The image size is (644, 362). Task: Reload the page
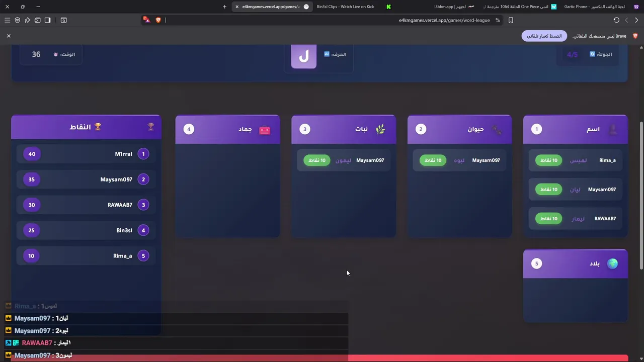click(x=616, y=20)
